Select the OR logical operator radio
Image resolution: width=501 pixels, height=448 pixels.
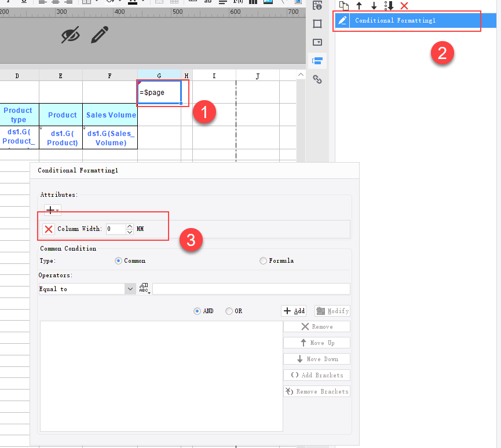click(x=229, y=311)
